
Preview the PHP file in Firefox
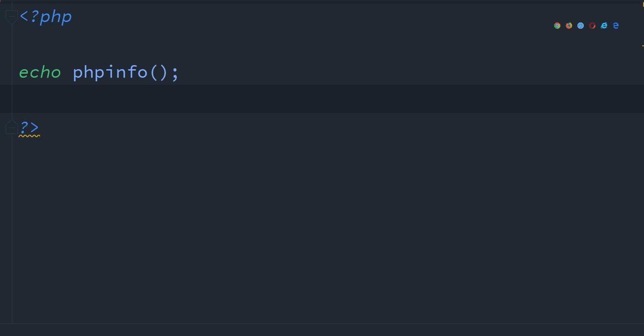pos(569,26)
